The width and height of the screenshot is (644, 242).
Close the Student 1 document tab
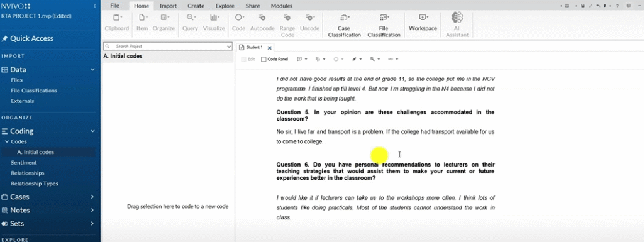click(x=269, y=48)
